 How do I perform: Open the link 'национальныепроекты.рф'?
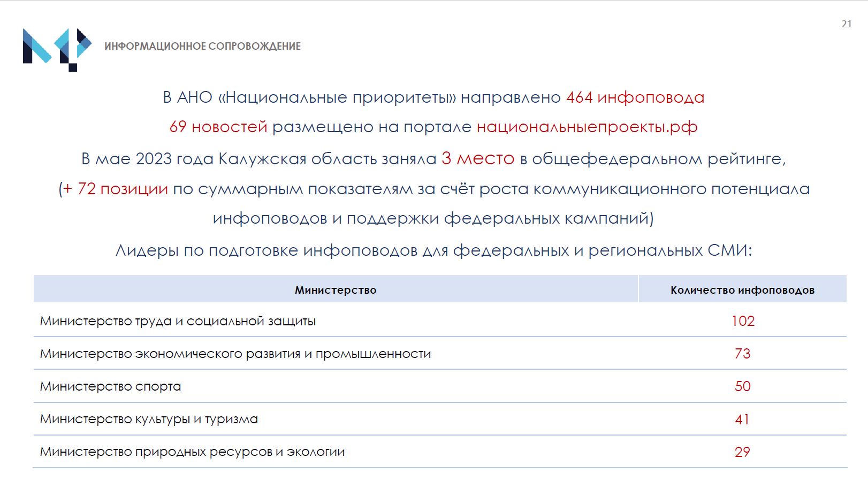(x=587, y=127)
